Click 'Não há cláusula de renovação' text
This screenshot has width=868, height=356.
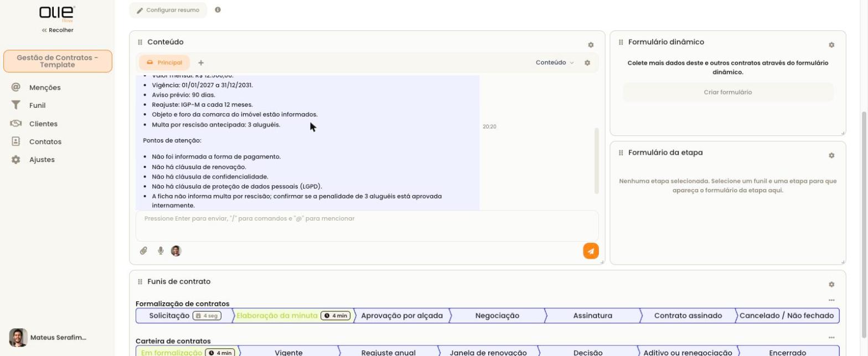tap(199, 167)
